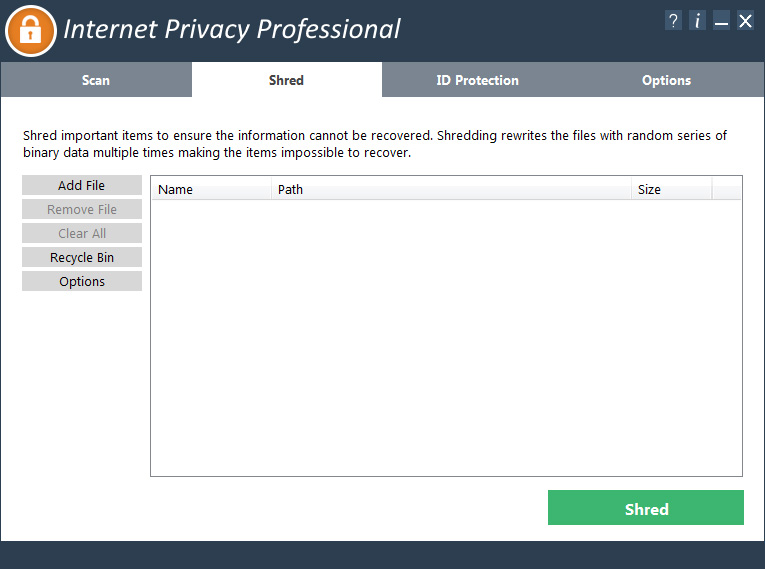Sort the file list by Name column
The width and height of the screenshot is (765, 569).
210,189
